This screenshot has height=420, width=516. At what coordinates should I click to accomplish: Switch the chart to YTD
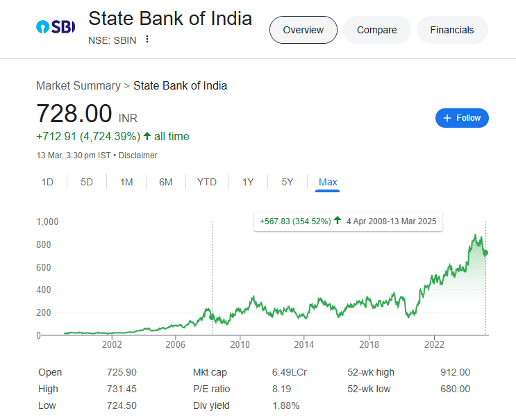pos(207,182)
